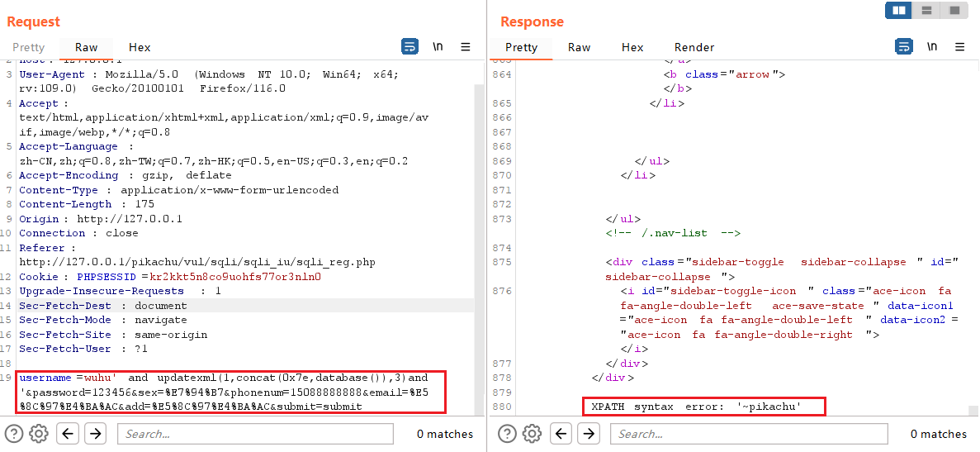The width and height of the screenshot is (980, 452).
Task: Click the Sec-Fetch-Site same-origin line
Action: pyautogui.click(x=113, y=335)
